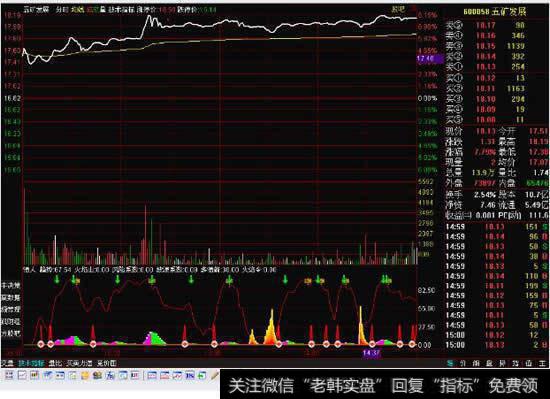Select the leftmost tab in bottom chart tabs
The width and height of the screenshot is (550, 399).
(x=8, y=363)
